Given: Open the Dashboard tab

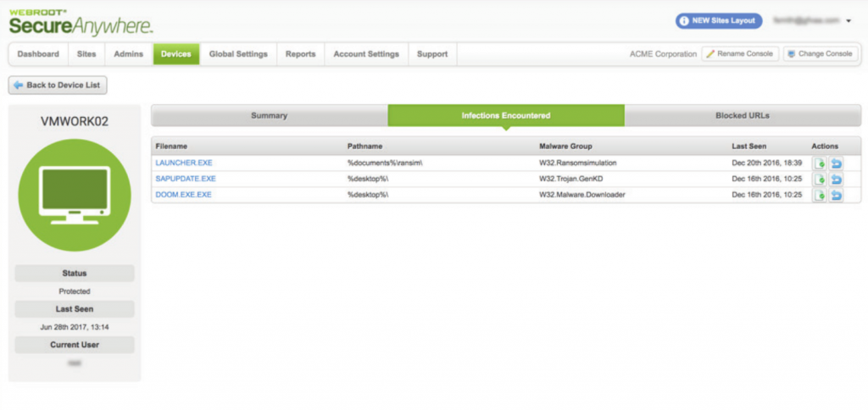Looking at the screenshot, I should point(38,54).
